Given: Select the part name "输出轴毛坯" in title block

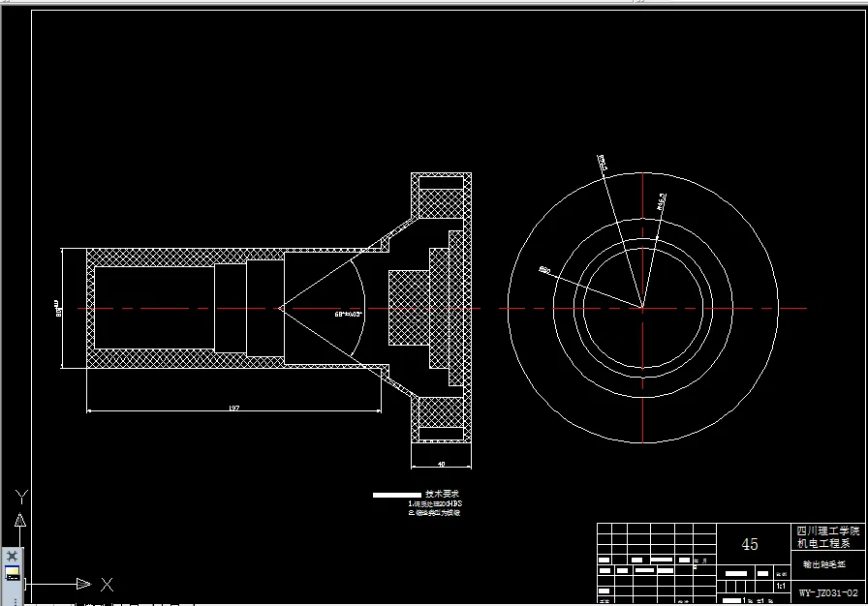Looking at the screenshot, I should 824,564.
